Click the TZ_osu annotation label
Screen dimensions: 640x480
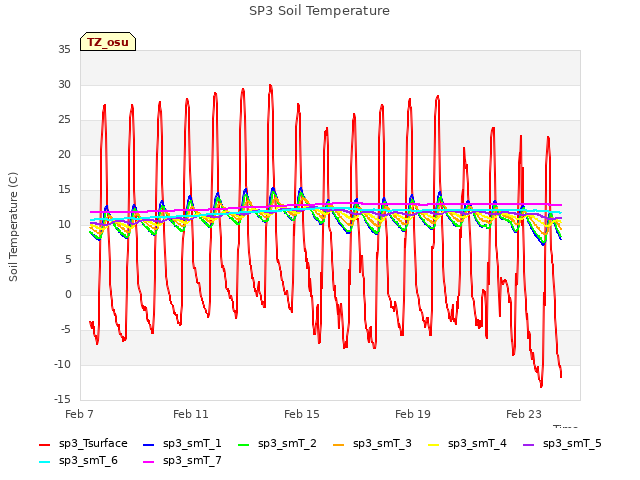(x=108, y=42)
